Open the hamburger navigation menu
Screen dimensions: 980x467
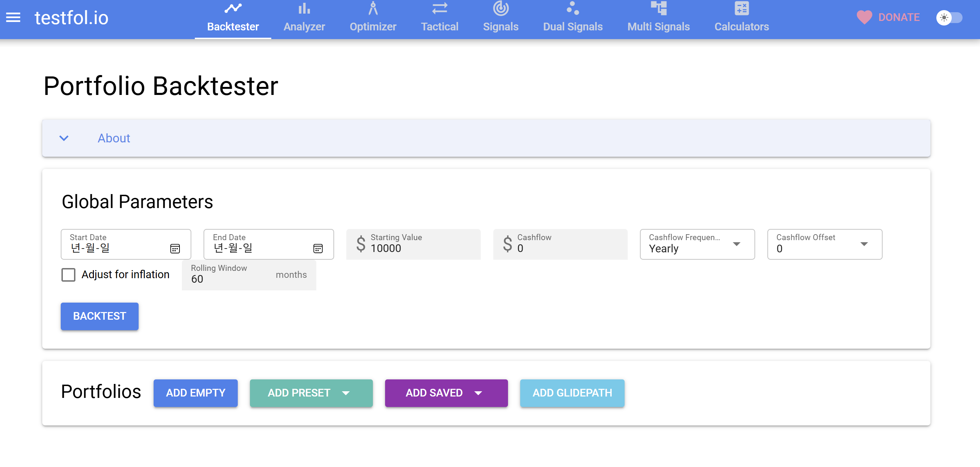point(13,17)
